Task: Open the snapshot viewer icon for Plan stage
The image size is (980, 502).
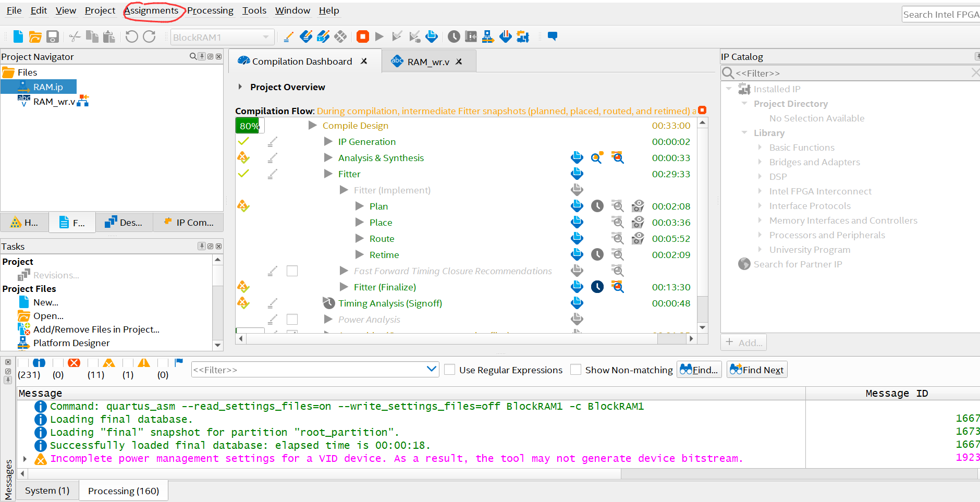Action: [638, 206]
